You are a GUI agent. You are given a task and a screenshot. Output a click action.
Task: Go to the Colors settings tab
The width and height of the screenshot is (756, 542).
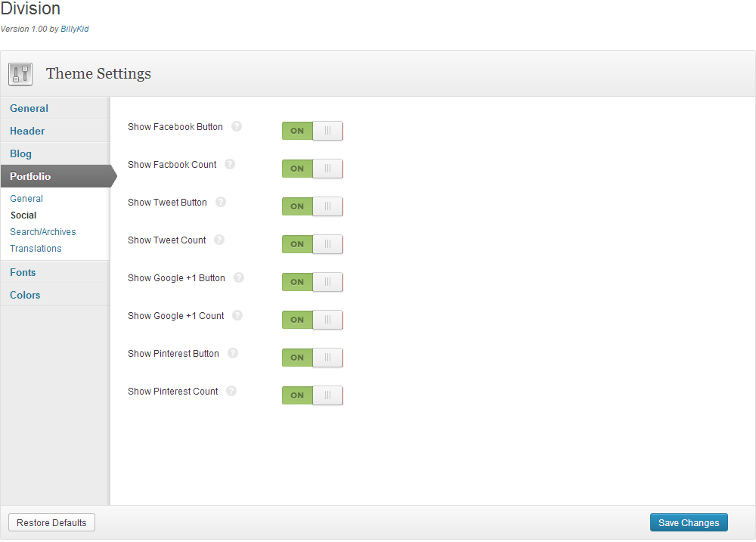pos(55,295)
